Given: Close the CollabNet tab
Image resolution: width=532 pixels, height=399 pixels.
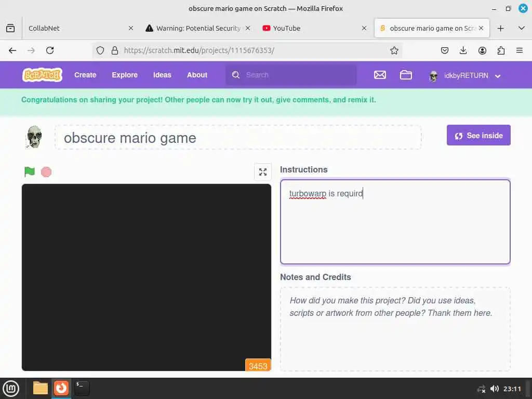Looking at the screenshot, I should click(131, 28).
